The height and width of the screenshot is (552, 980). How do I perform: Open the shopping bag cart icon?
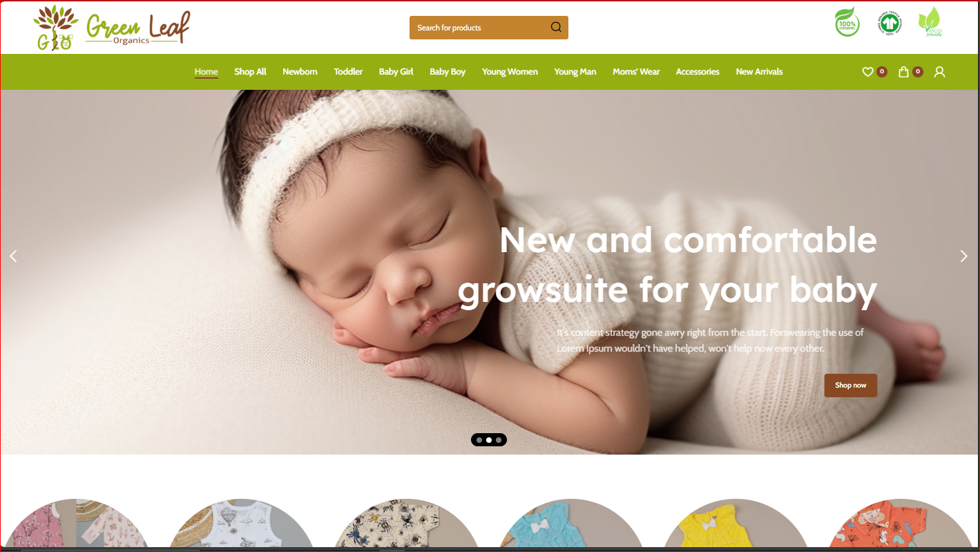coord(903,72)
